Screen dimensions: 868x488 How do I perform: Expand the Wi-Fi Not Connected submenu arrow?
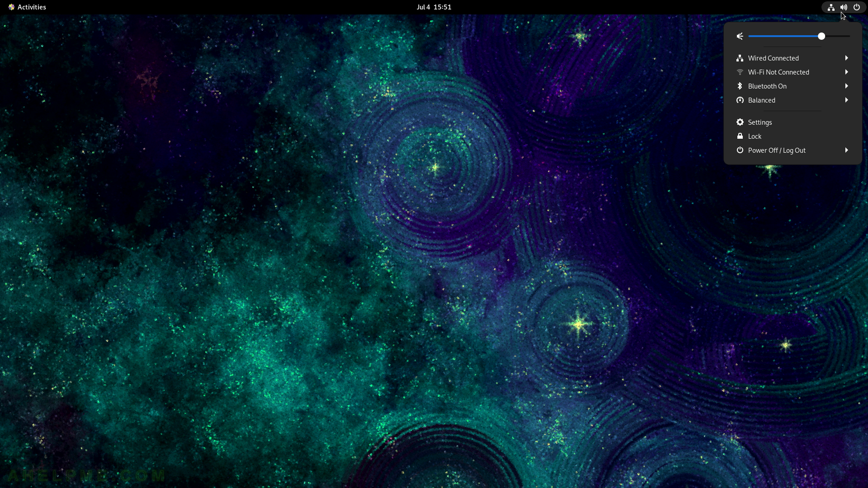pyautogui.click(x=847, y=72)
